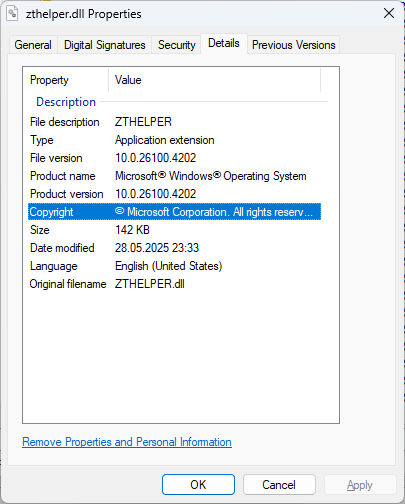
Task: Select the Security tab
Action: (176, 45)
